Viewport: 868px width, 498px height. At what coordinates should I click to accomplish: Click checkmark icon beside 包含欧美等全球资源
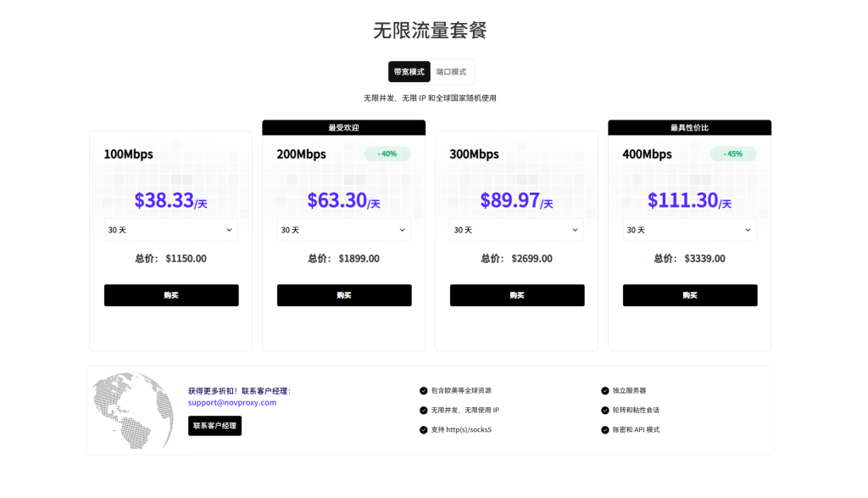click(424, 391)
